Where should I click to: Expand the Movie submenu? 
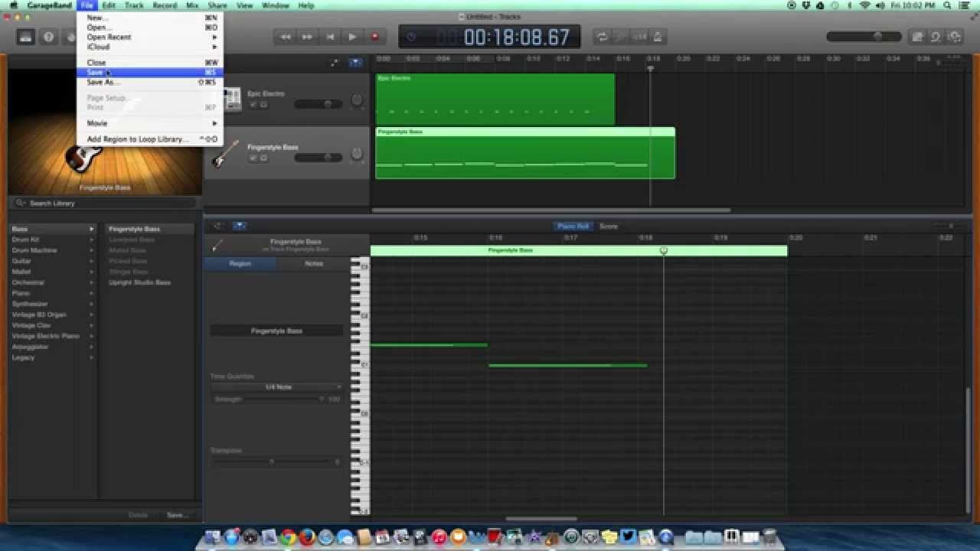click(150, 123)
